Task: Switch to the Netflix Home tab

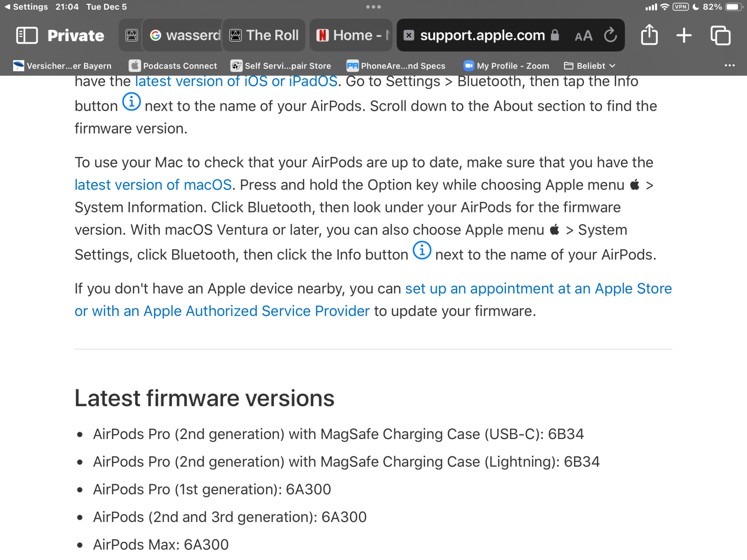Action: pos(352,35)
